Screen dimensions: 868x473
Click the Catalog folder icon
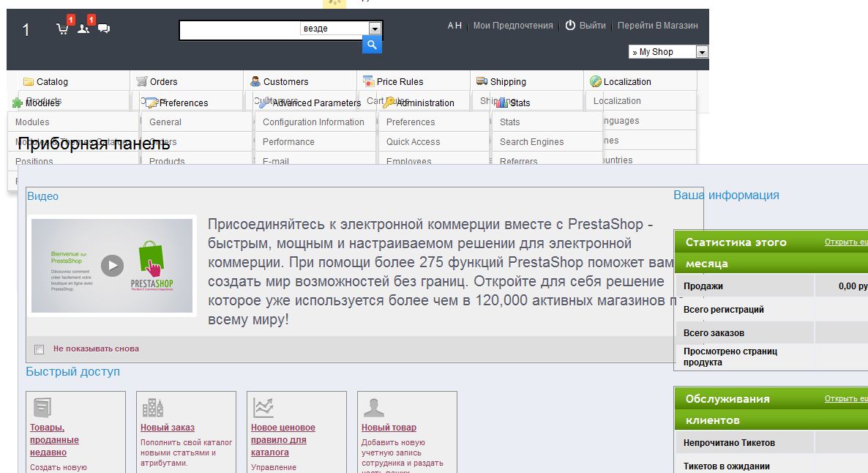tap(29, 81)
